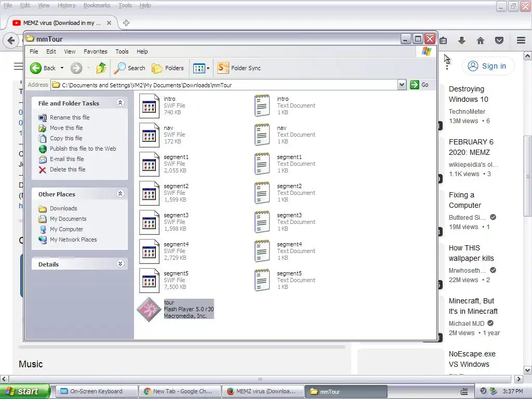The image size is (532, 399).
Task: Open Destroying Windows 10 video link
Action: (x=468, y=94)
